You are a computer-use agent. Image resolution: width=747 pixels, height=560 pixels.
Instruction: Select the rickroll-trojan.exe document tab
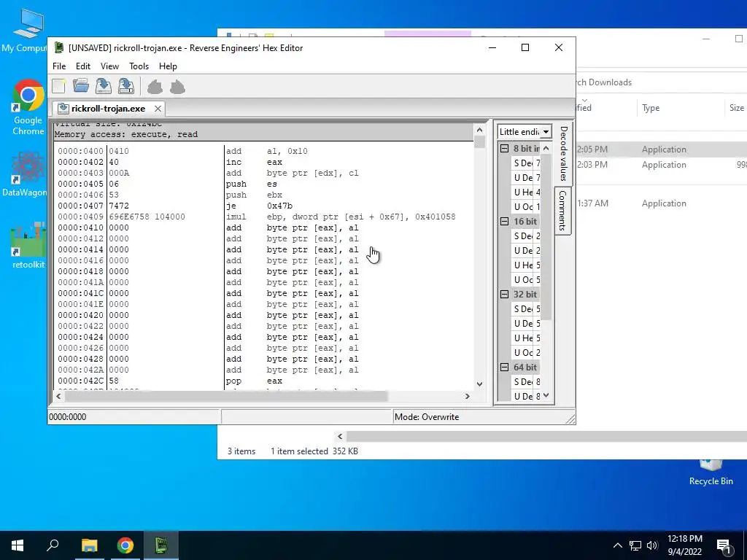[108, 109]
